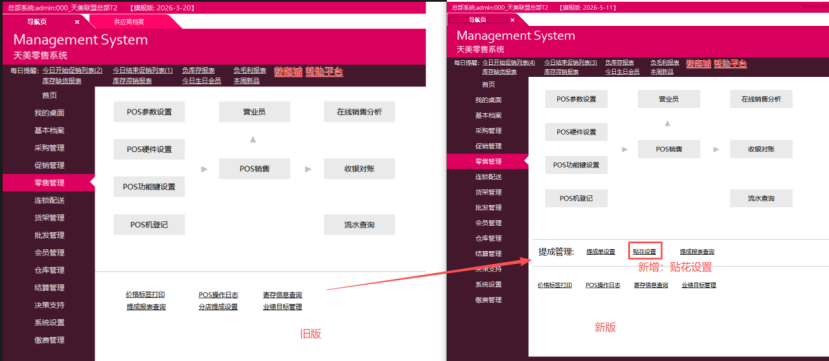Click 在线销售分析 button in right window

(x=761, y=99)
